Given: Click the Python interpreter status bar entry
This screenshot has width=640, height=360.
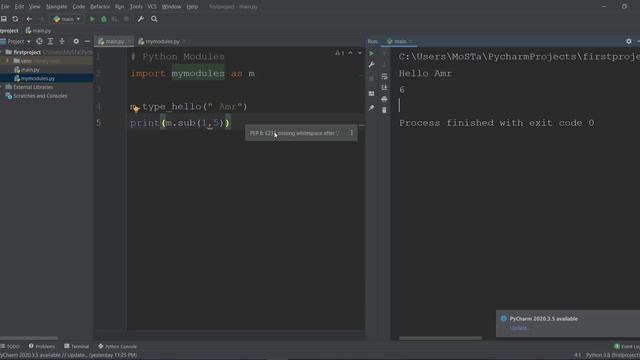Looking at the screenshot, I should click(612, 355).
